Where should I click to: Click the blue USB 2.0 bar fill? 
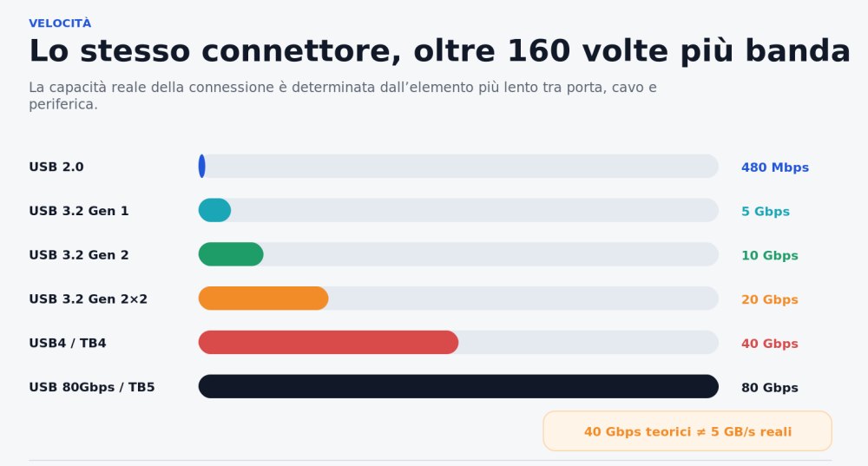tap(202, 166)
